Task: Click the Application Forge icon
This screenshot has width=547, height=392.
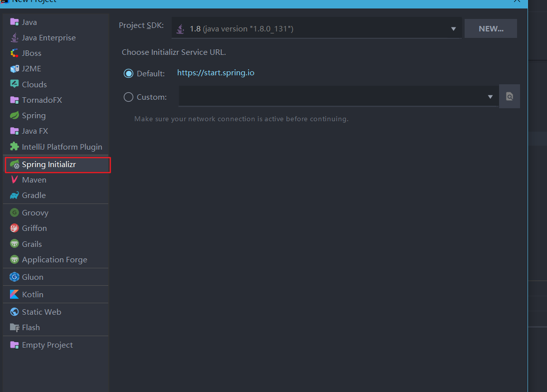Action: tap(14, 259)
